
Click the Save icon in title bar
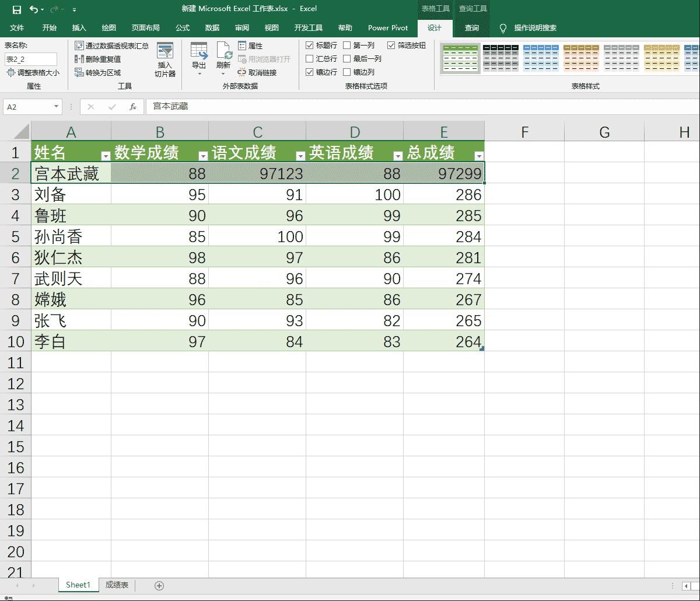click(x=16, y=9)
